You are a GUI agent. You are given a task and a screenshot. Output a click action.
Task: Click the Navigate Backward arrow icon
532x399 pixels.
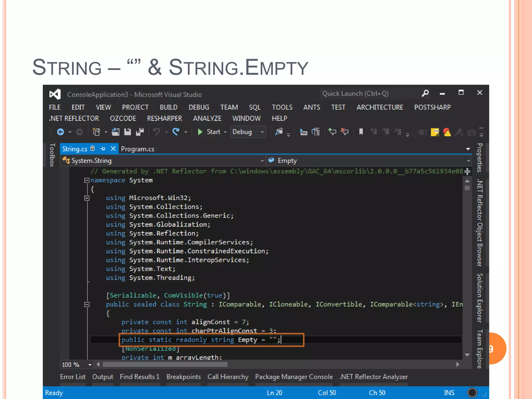coord(61,132)
